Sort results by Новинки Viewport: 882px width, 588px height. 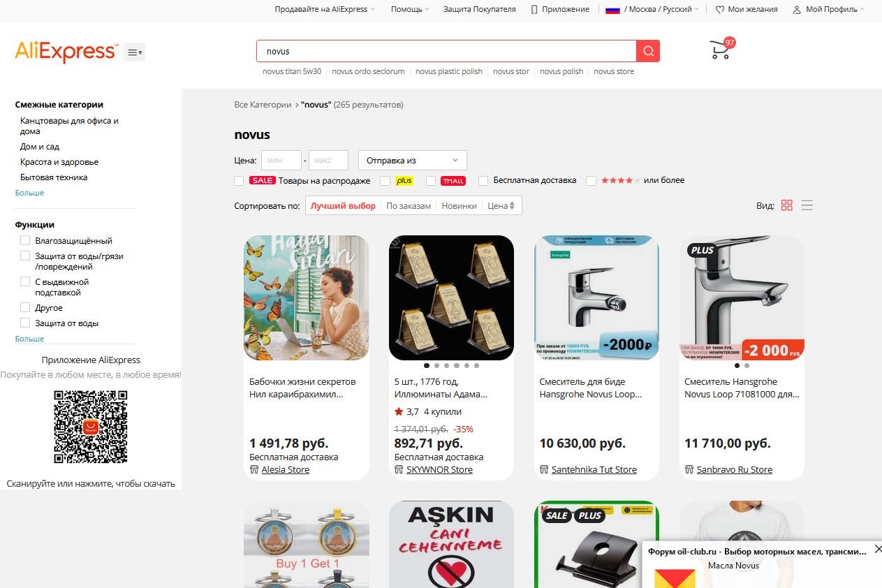[459, 205]
